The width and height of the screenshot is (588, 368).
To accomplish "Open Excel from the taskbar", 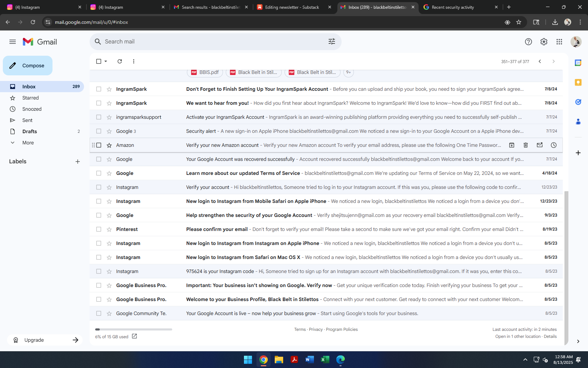I will pyautogui.click(x=325, y=360).
